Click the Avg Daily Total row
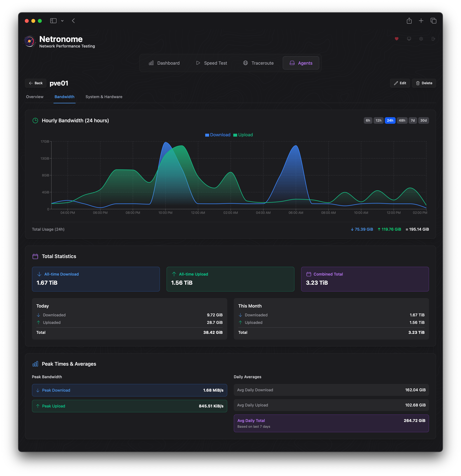 pos(331,423)
